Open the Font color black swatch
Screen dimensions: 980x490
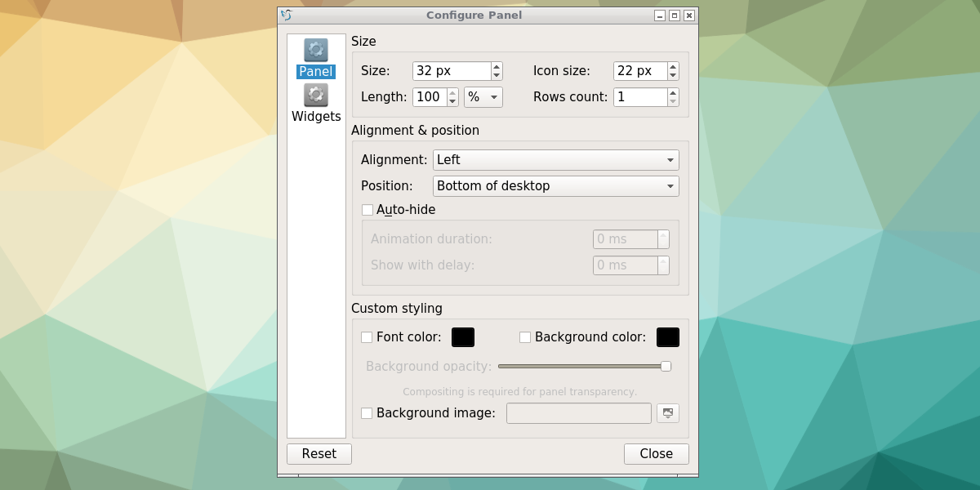point(463,337)
